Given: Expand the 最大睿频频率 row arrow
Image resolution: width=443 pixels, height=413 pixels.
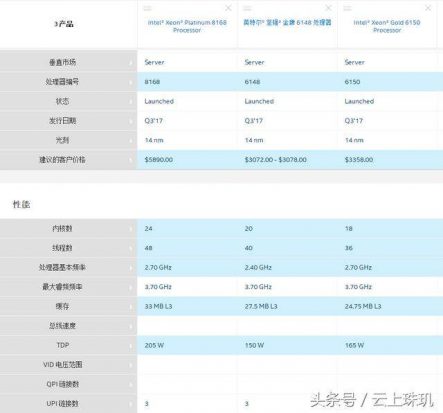Looking at the screenshot, I should 131,287.
